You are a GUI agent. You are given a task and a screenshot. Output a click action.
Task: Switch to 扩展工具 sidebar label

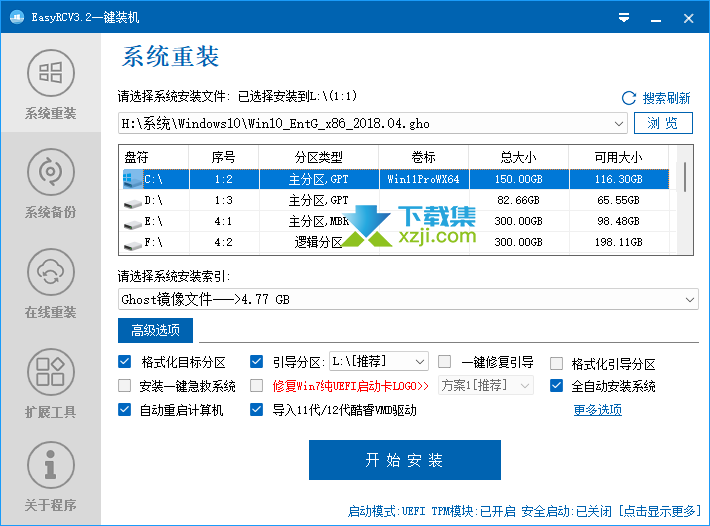point(51,412)
